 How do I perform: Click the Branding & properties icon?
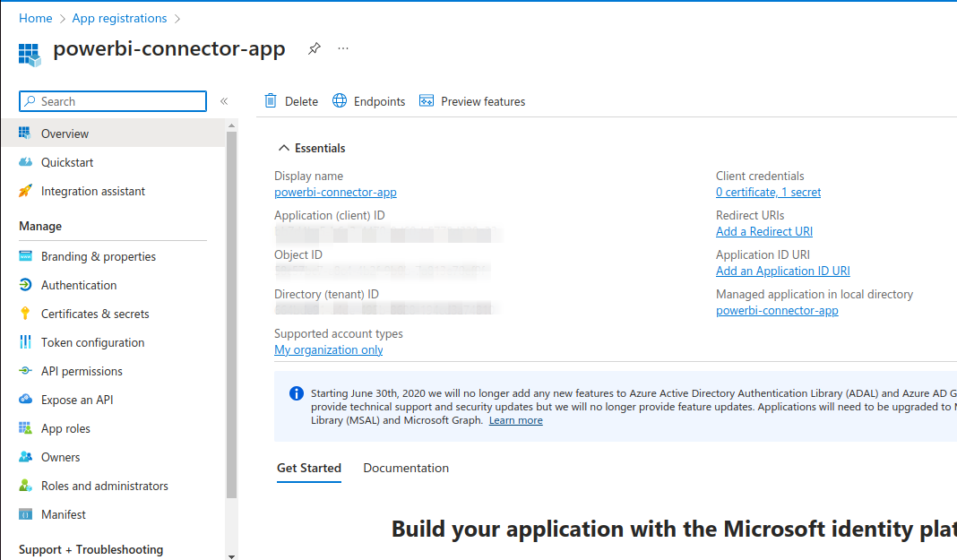[x=25, y=255]
